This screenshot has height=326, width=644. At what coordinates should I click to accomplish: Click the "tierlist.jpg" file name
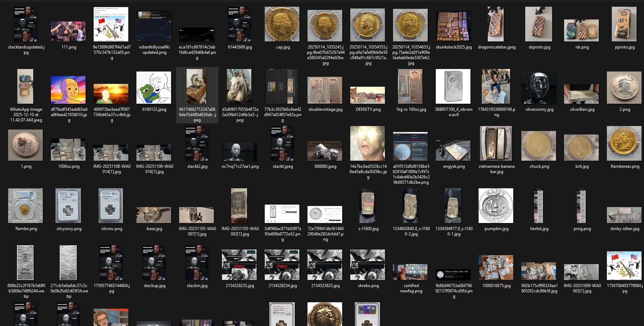point(539,229)
